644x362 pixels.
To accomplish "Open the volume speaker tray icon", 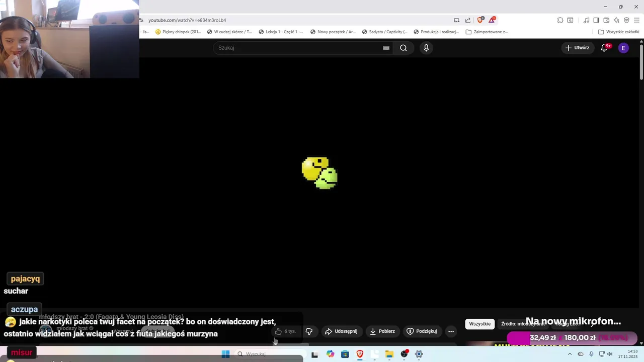I will (x=610, y=354).
